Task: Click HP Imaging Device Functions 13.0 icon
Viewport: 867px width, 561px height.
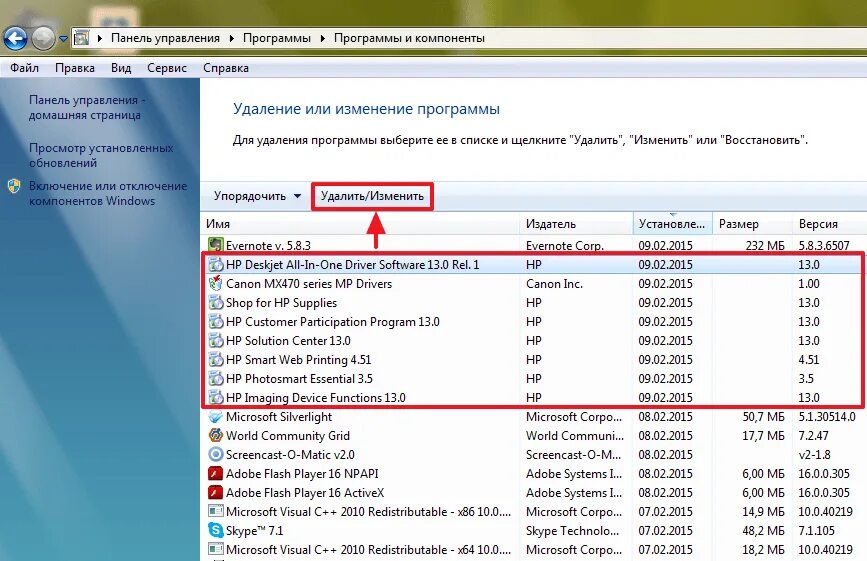Action: [216, 397]
